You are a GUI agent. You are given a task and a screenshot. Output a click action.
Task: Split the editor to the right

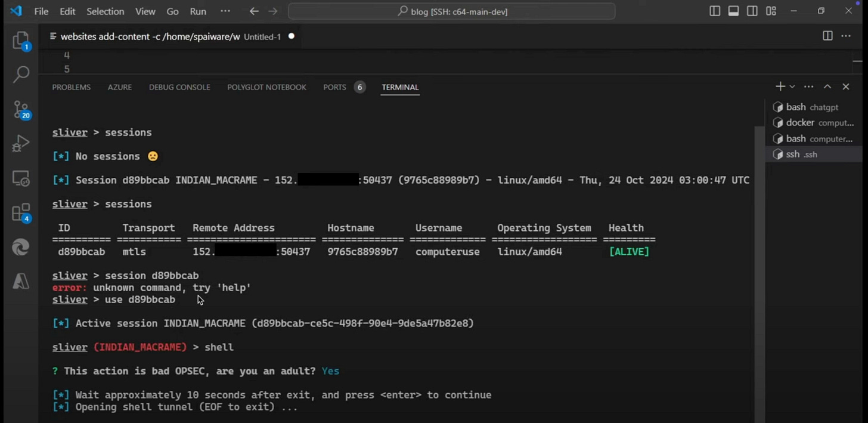pyautogui.click(x=827, y=36)
